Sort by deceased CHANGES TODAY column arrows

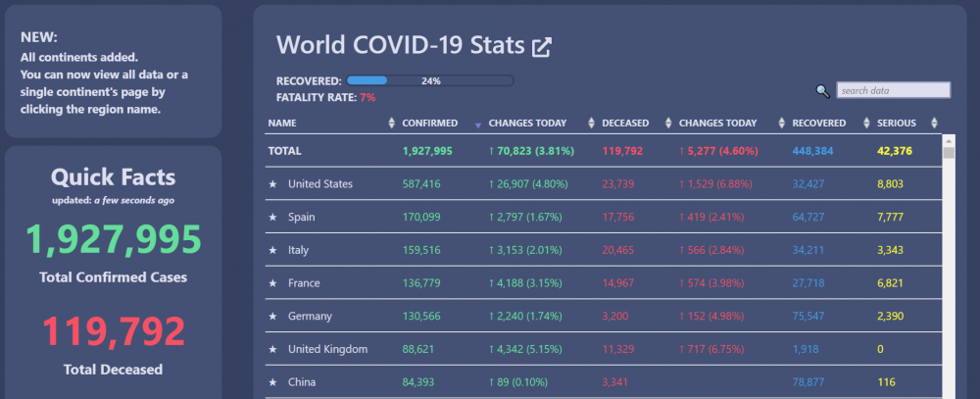pyautogui.click(x=781, y=124)
